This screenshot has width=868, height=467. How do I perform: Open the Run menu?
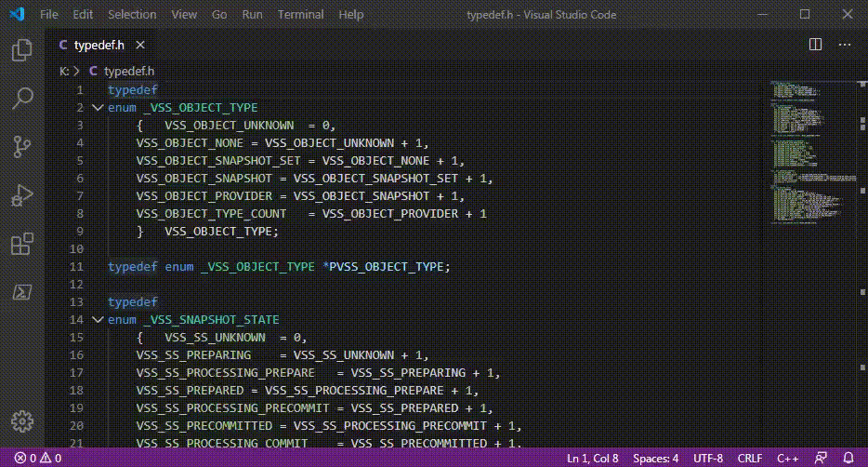(x=253, y=14)
